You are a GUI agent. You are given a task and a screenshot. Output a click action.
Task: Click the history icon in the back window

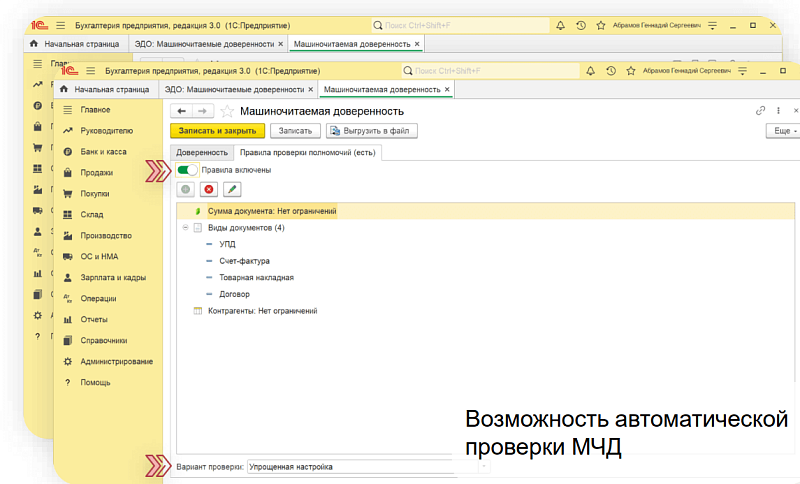(581, 26)
